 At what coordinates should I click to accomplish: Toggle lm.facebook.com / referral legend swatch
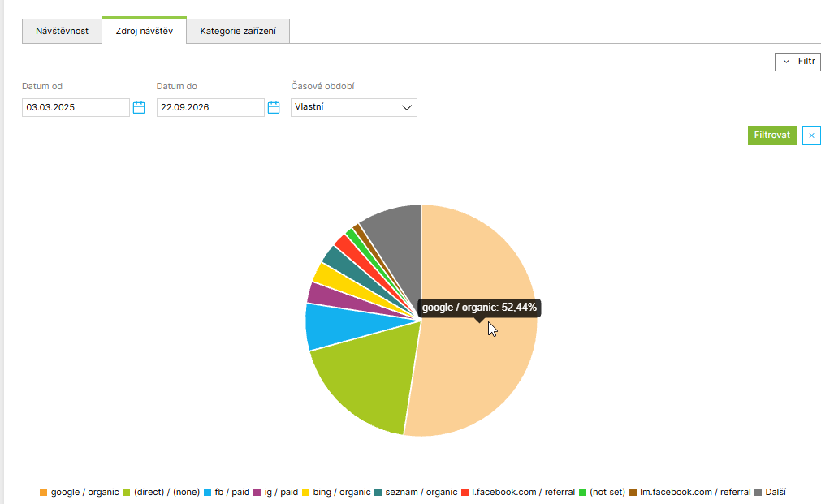pos(633,493)
